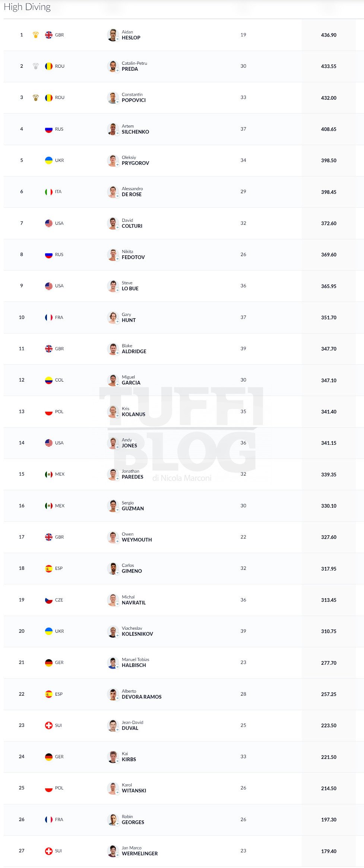
Task: Click the Spanish flag in Carlos Gimeno's row
Action: click(x=49, y=569)
